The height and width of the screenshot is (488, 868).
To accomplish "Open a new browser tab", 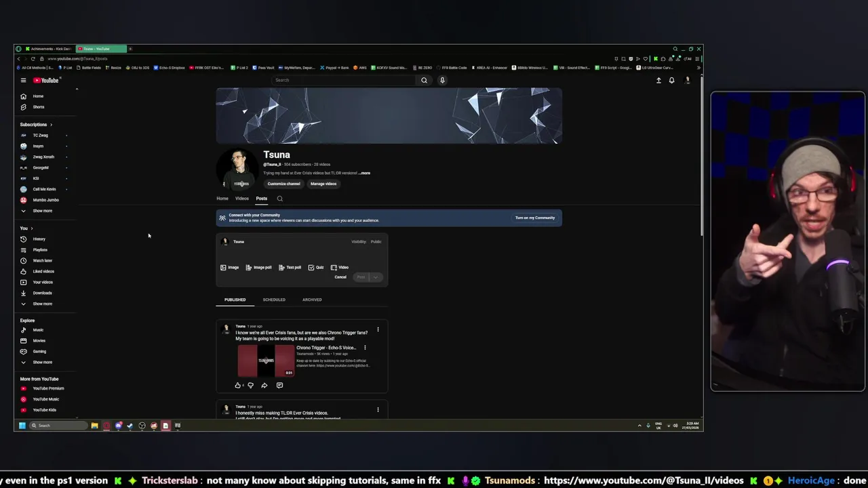I will click(x=130, y=49).
